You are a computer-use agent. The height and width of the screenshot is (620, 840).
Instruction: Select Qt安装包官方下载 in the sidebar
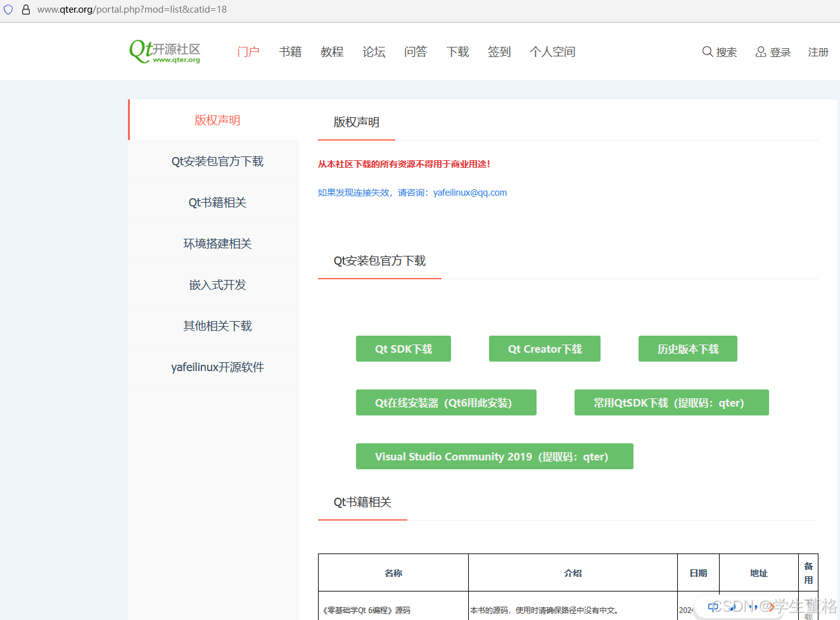pyautogui.click(x=213, y=161)
